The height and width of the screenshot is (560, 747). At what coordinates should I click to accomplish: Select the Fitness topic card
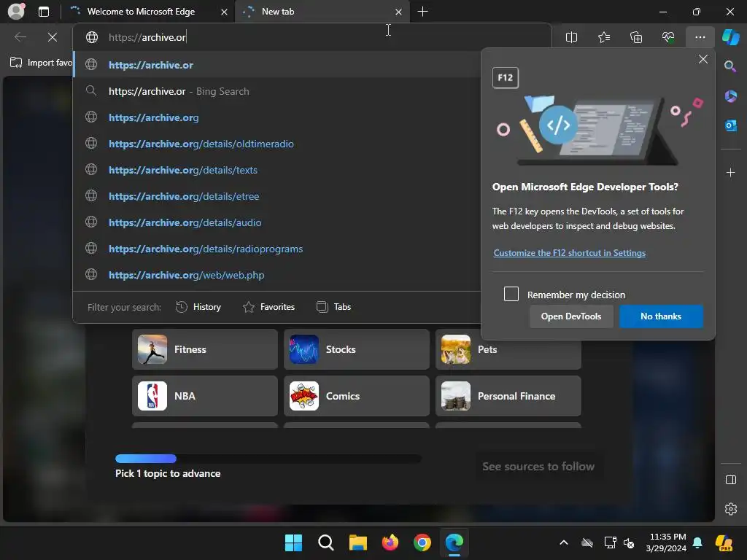point(205,349)
